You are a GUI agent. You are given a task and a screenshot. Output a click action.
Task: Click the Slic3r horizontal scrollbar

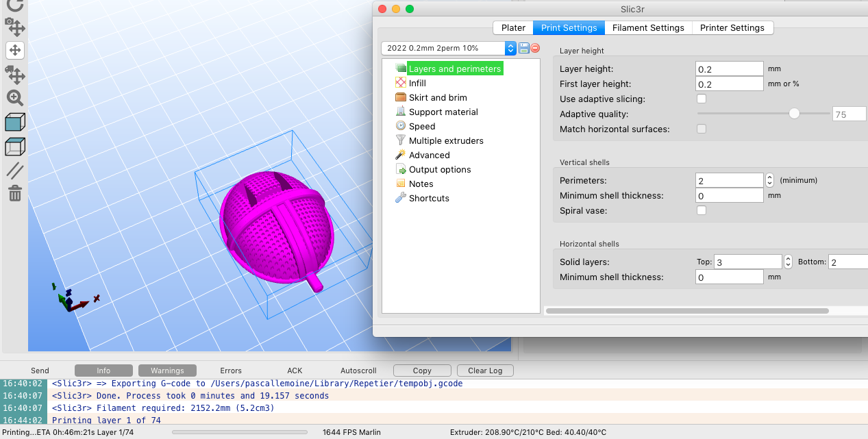point(687,311)
